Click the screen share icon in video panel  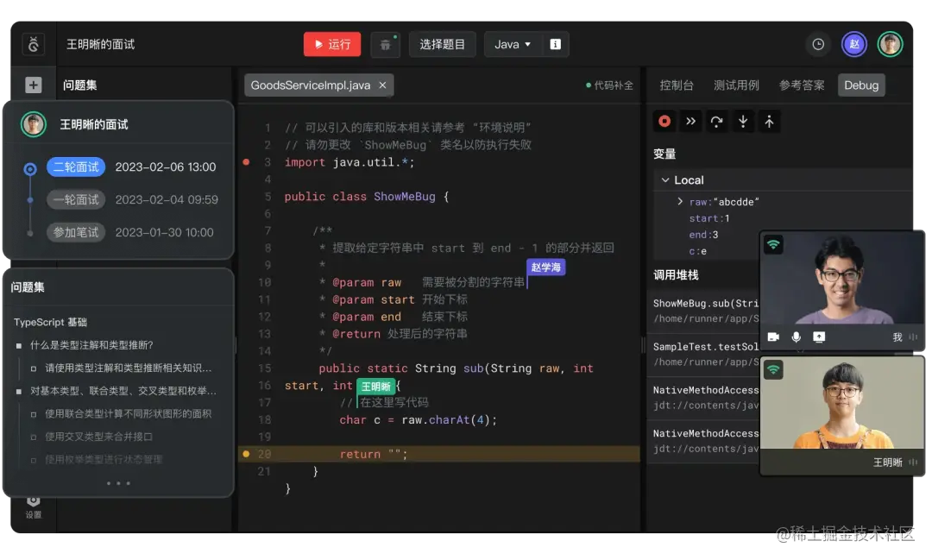pyautogui.click(x=821, y=338)
